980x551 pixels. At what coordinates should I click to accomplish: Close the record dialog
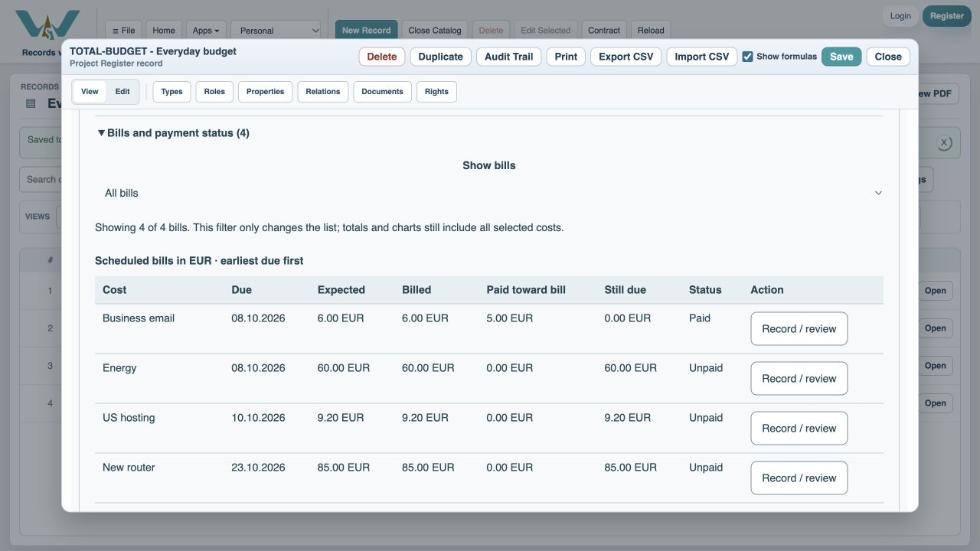coord(888,57)
